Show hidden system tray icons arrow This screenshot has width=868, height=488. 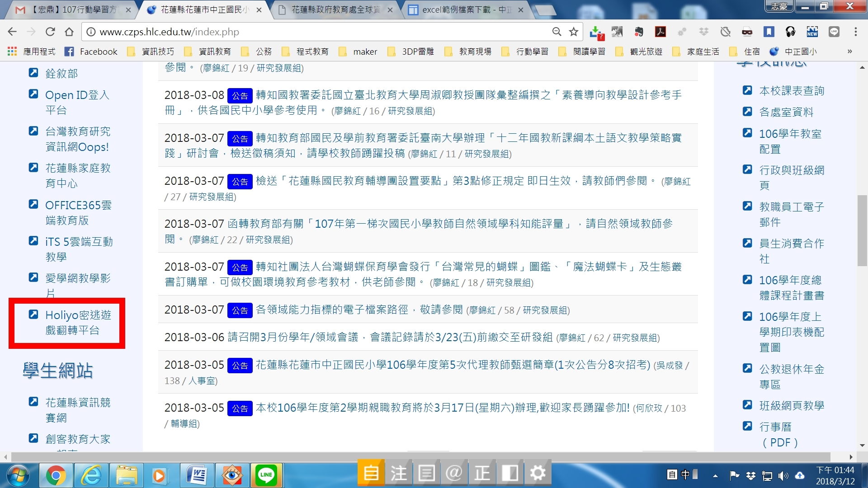[x=715, y=476]
